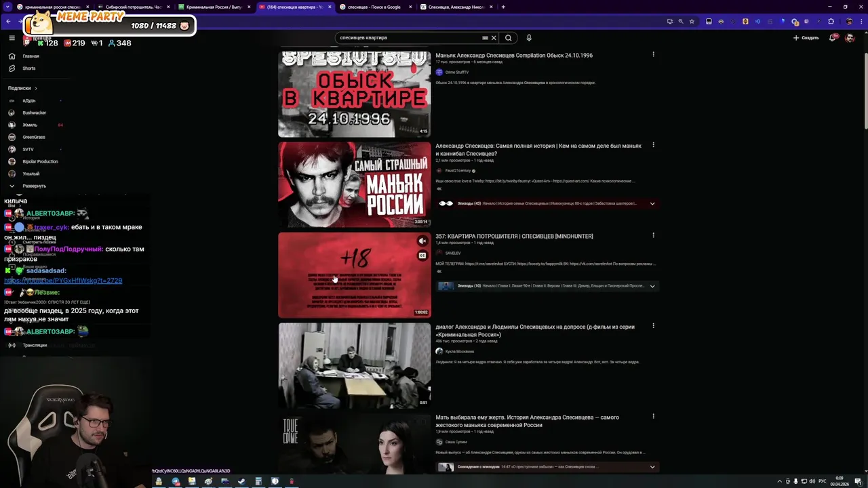Open a new browser tab

pos(503,7)
